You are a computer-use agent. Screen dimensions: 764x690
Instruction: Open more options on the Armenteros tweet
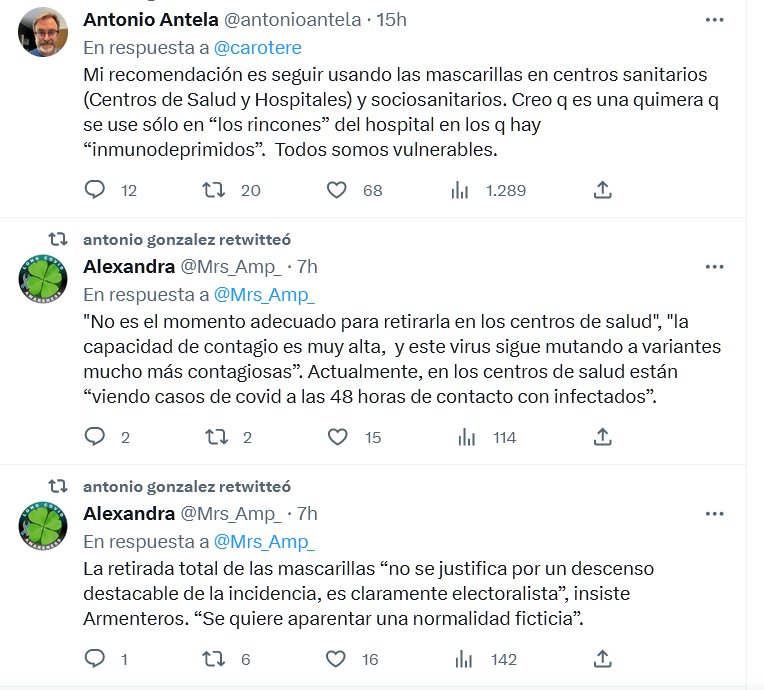[714, 514]
